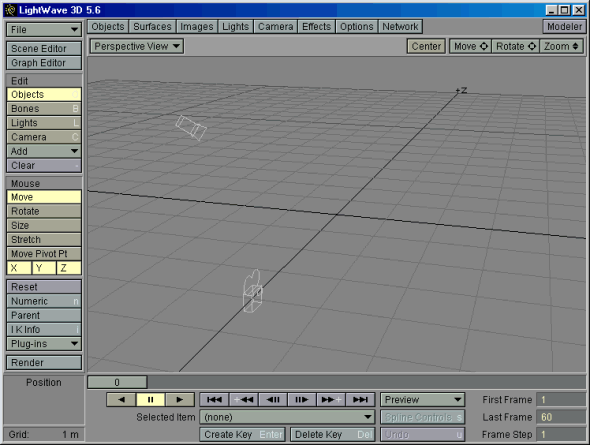The image size is (590, 445).
Task: Click the frame slider handle showing 0
Action: (x=117, y=382)
